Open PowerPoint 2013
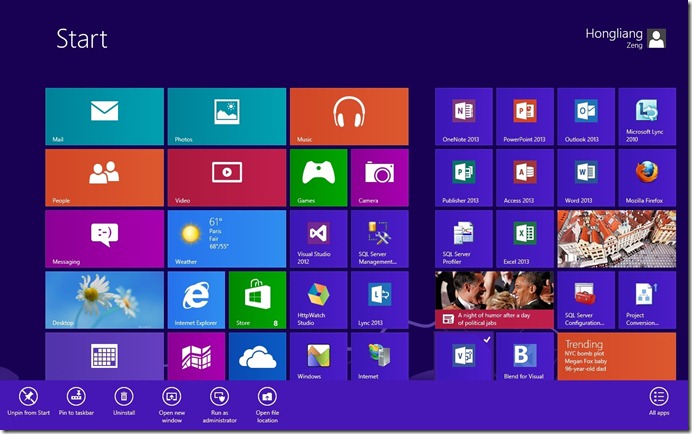Viewport: 692px width, 434px height. pyautogui.click(x=525, y=117)
